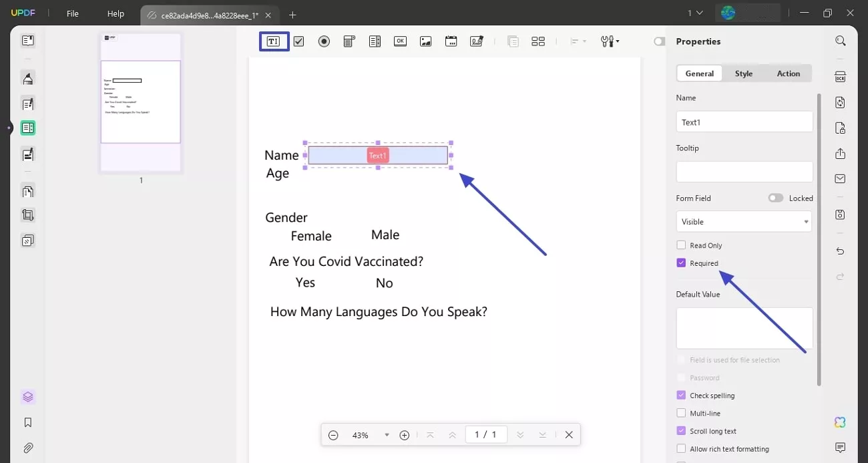The image size is (868, 463).
Task: Open the Edit PDF tool in sidebar
Action: 27,104
